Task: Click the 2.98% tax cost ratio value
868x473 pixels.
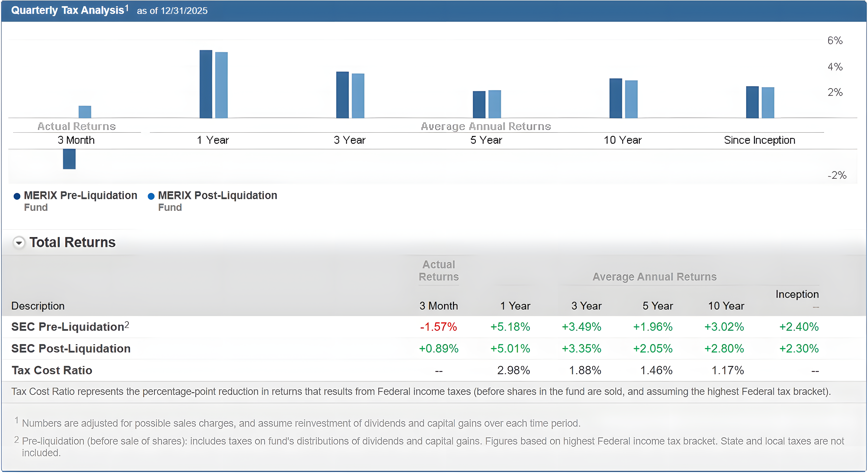Action: (x=513, y=370)
